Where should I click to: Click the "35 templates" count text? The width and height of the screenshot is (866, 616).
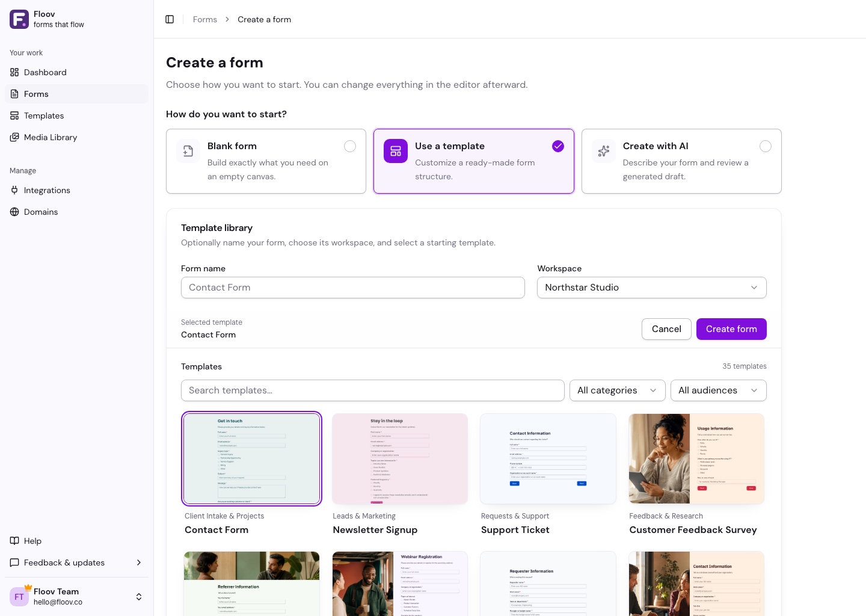[x=745, y=366]
